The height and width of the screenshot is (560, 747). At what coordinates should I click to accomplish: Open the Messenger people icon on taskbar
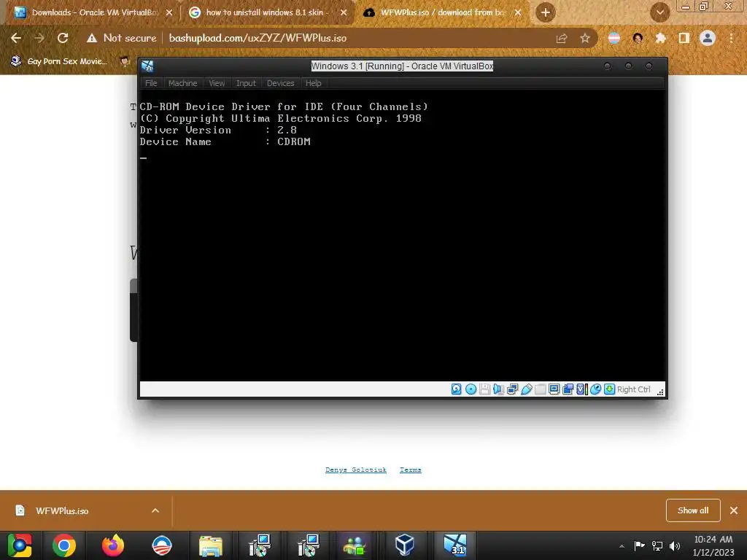click(355, 545)
